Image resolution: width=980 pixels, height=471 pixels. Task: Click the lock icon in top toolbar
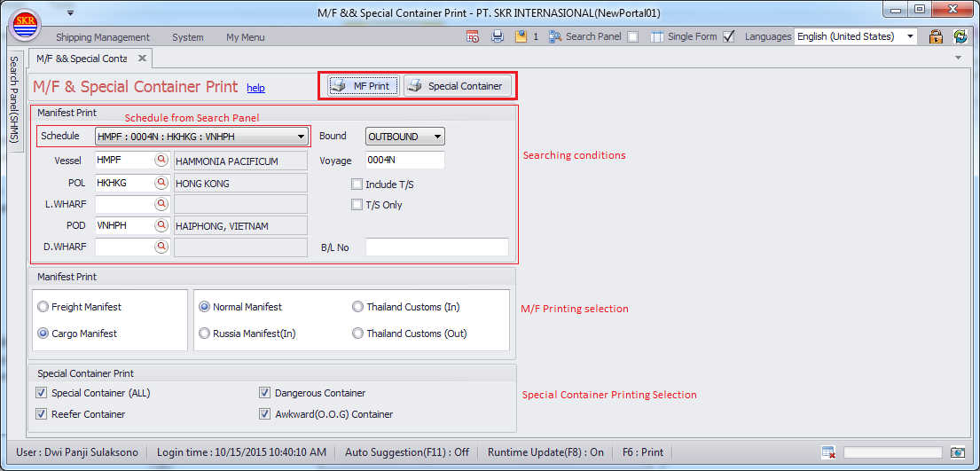pos(936,37)
